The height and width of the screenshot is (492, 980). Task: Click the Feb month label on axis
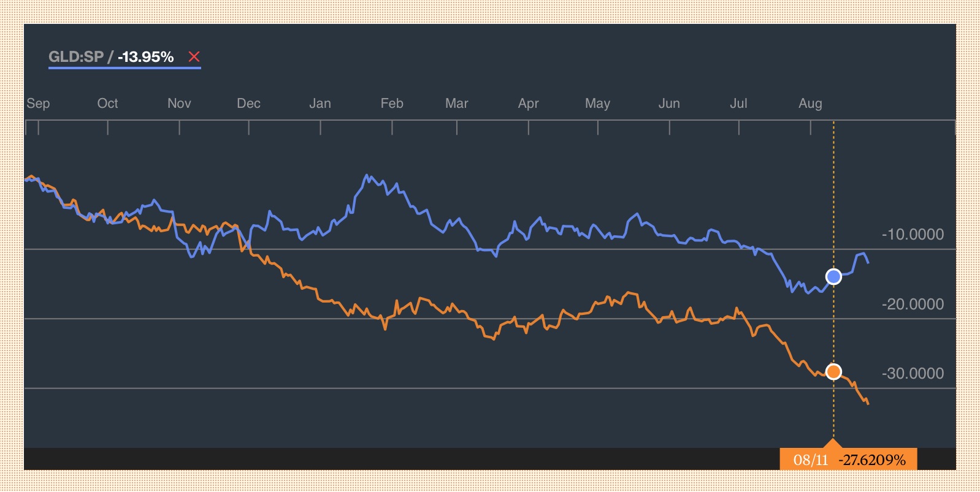[x=392, y=104]
